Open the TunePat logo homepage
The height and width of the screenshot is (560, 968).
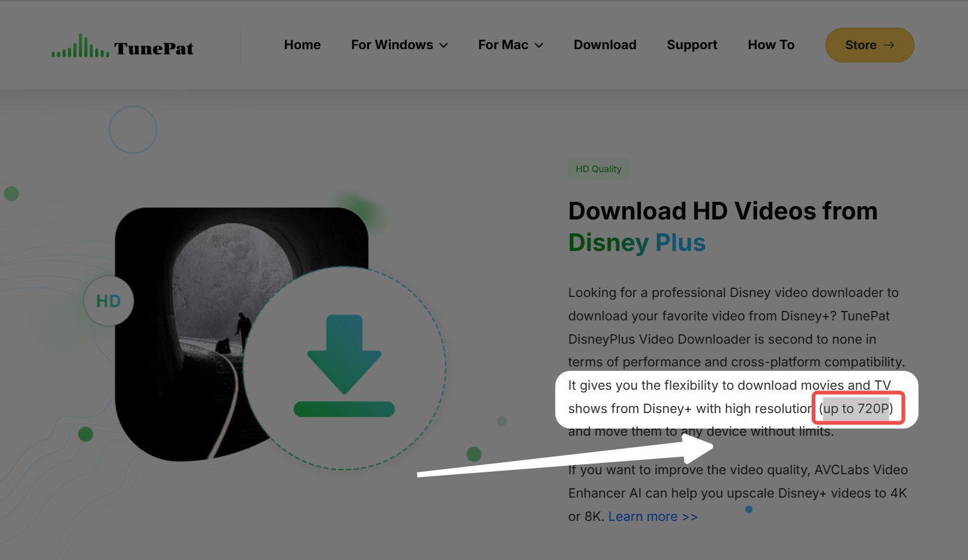122,46
